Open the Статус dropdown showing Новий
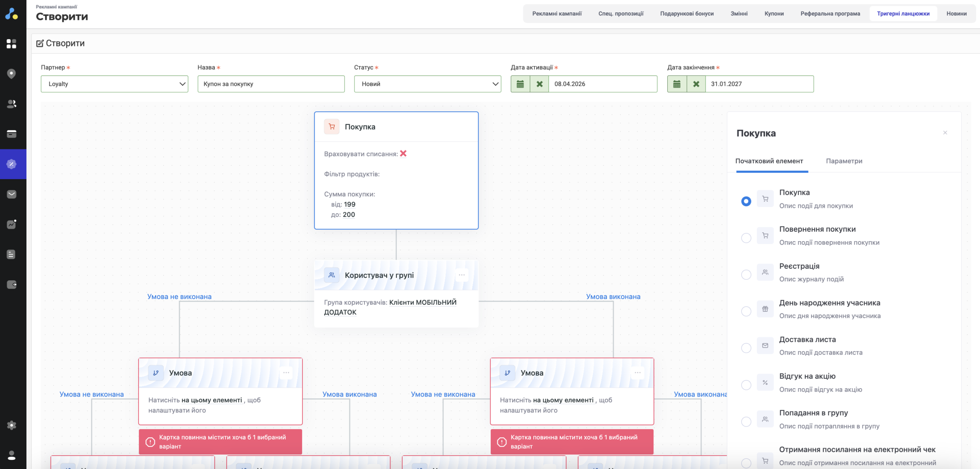 tap(427, 84)
